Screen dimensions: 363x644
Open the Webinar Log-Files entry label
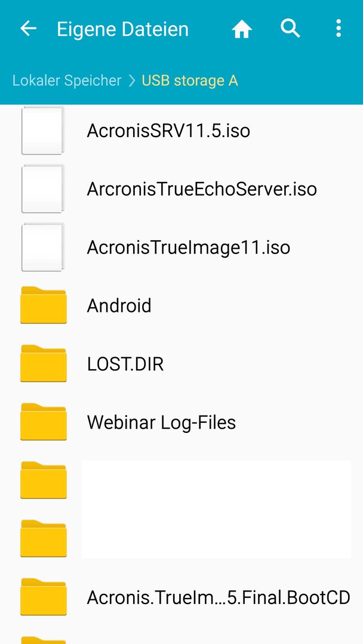click(x=161, y=422)
